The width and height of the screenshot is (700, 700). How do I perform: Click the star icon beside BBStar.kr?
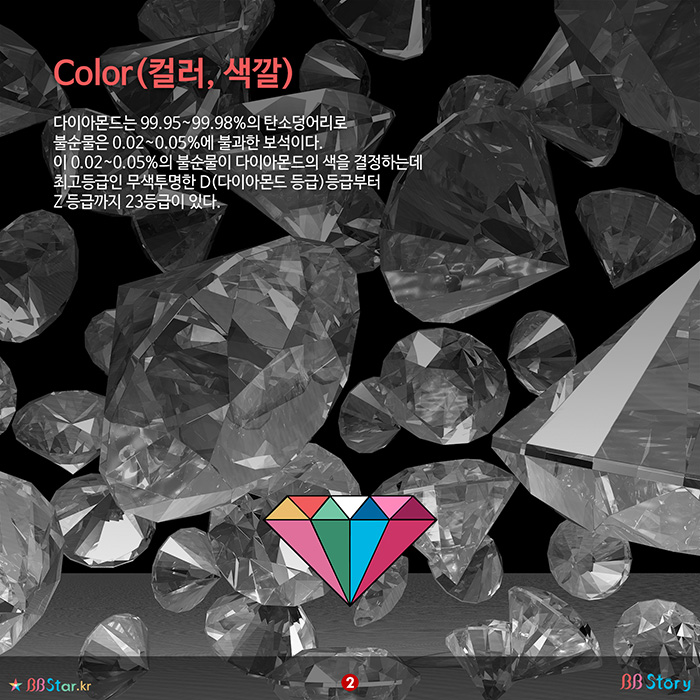click(x=16, y=684)
